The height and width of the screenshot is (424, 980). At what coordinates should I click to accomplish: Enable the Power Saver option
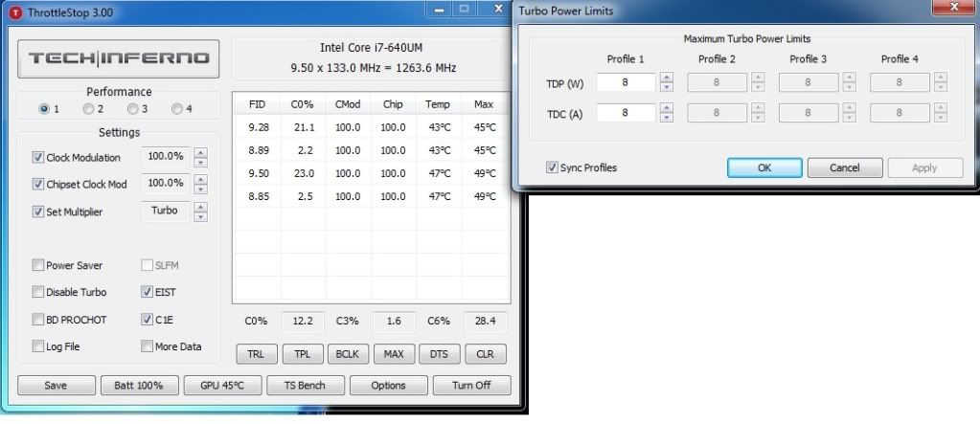pyautogui.click(x=38, y=265)
